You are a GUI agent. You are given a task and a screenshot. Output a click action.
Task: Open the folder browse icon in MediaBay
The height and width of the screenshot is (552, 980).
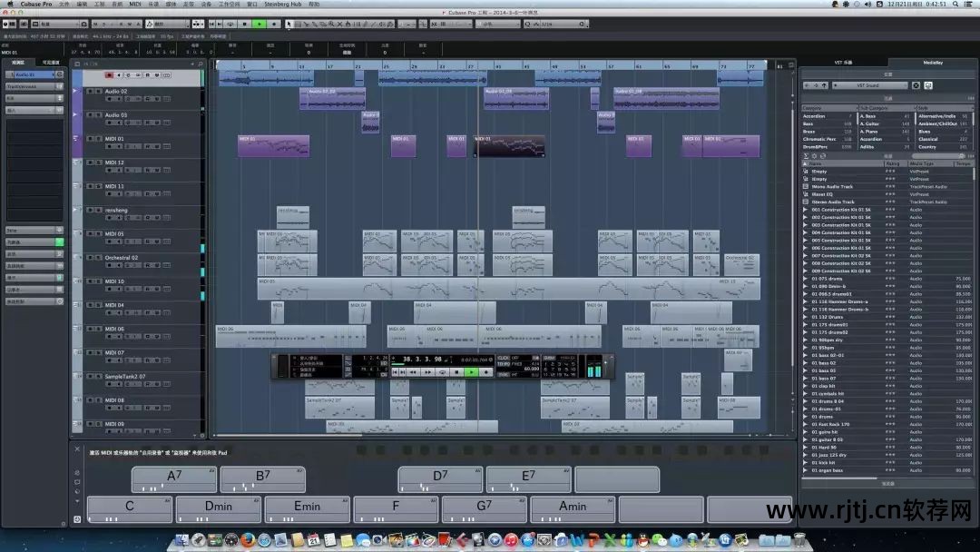(x=929, y=85)
